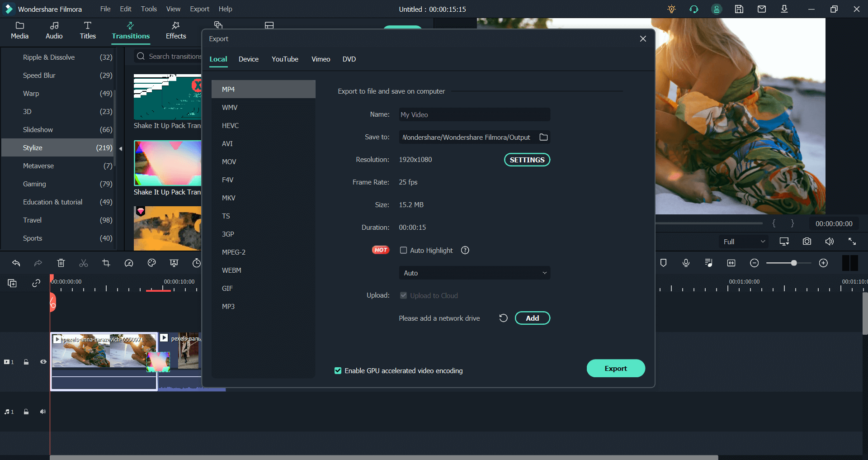Screen dimensions: 868x460
Task: Click the add track icon
Action: [x=12, y=283]
